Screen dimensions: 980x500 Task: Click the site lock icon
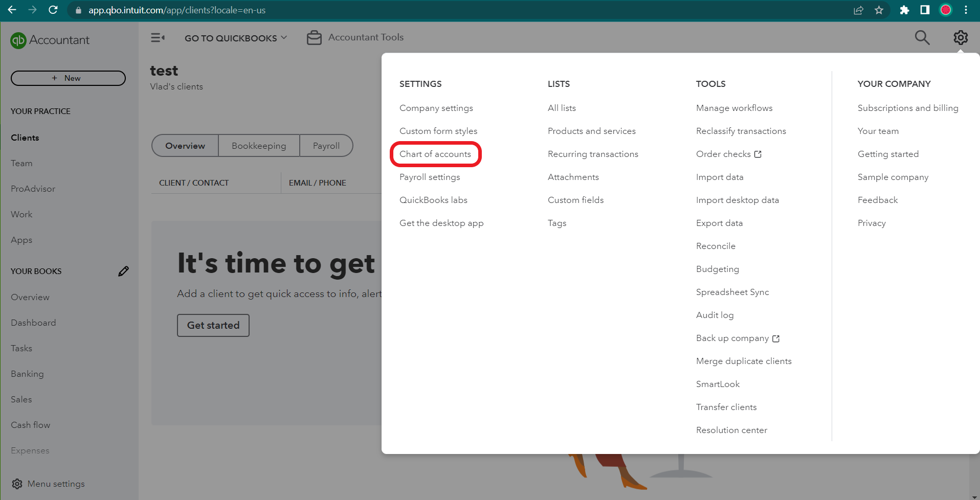click(x=78, y=10)
